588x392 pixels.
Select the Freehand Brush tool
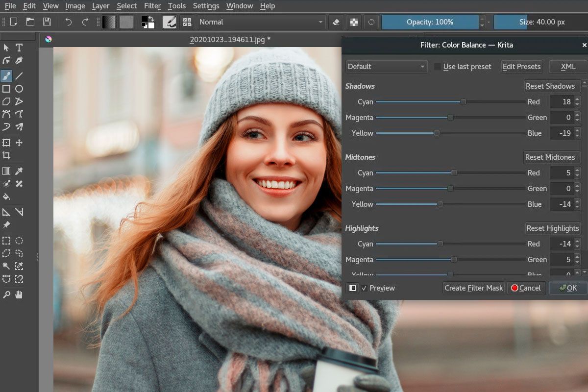point(6,76)
